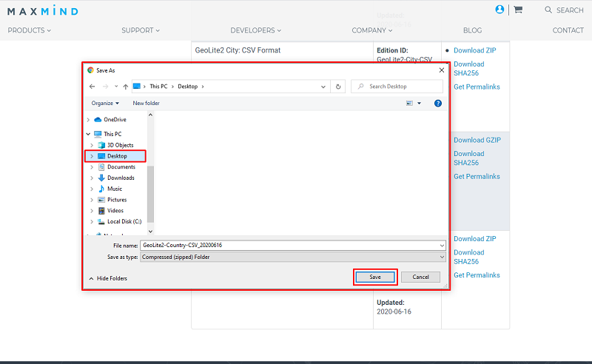Refresh the Desktop folder listing
The height and width of the screenshot is (364, 592).
338,87
